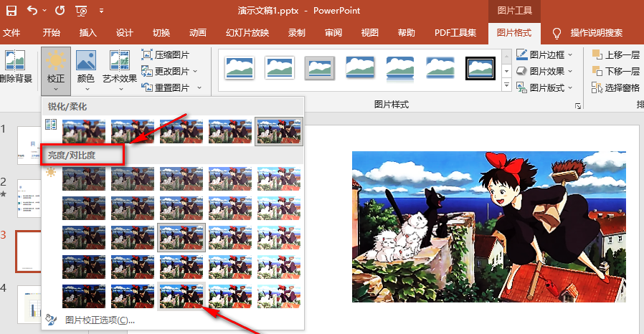Open the 审阅 ribbon tab
The image size is (644, 334).
point(333,33)
